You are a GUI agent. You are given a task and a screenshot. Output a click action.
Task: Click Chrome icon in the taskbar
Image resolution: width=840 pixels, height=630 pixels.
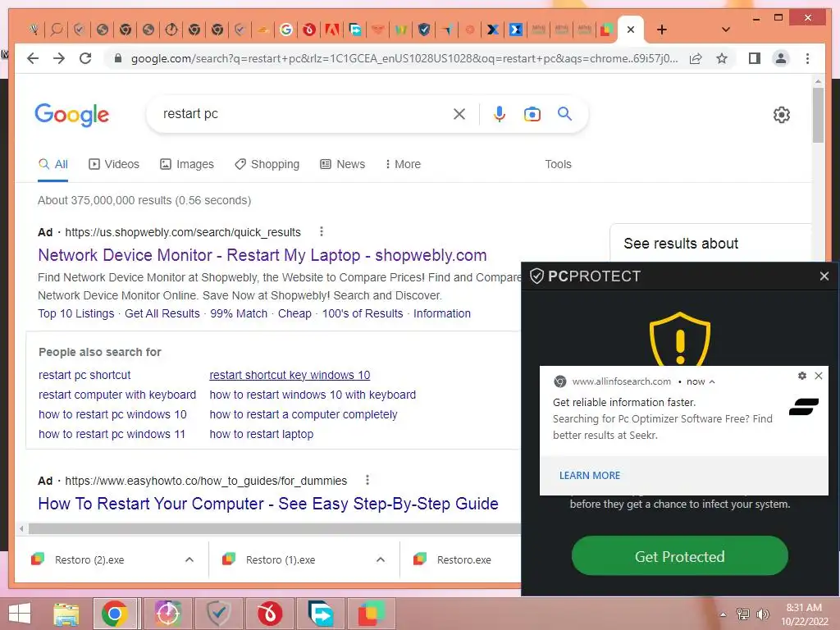[115, 614]
